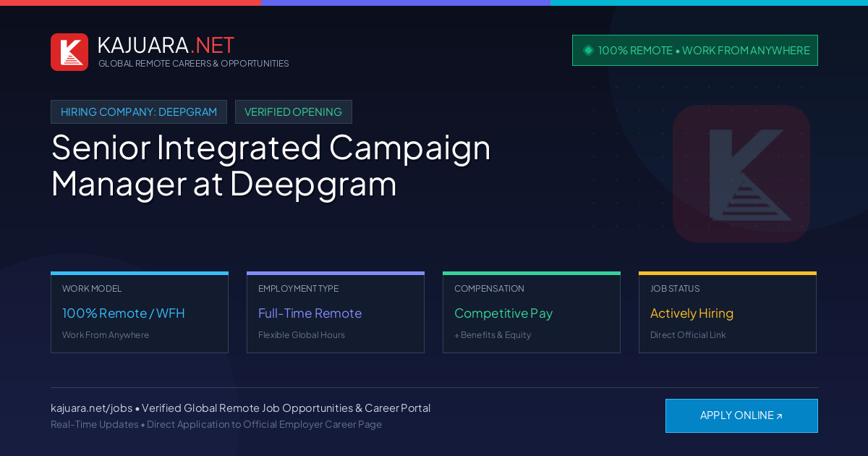Click the APPLY ONLINE button
Viewport: 868px width, 456px height.
pos(741,415)
